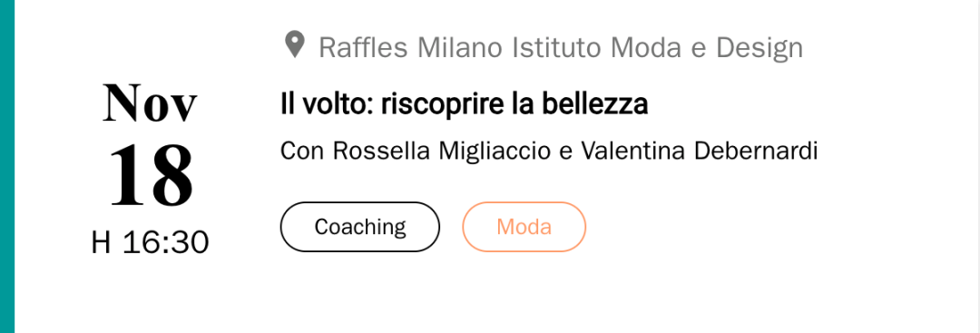Click speaker name Valentina Debernardi
The image size is (980, 333).
coord(700,152)
